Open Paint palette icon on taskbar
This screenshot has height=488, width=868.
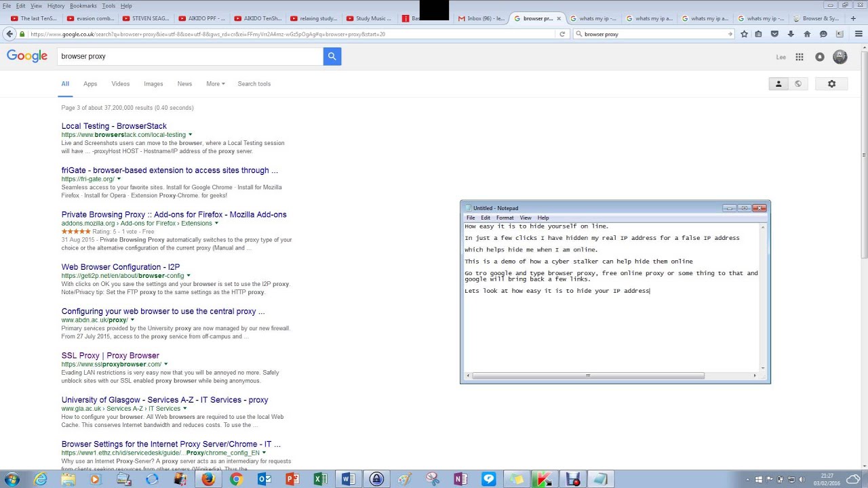[405, 479]
